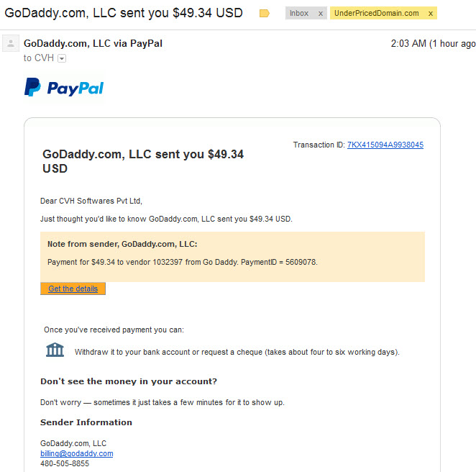Click the Sender Information heading
476x472 pixels.
click(86, 422)
